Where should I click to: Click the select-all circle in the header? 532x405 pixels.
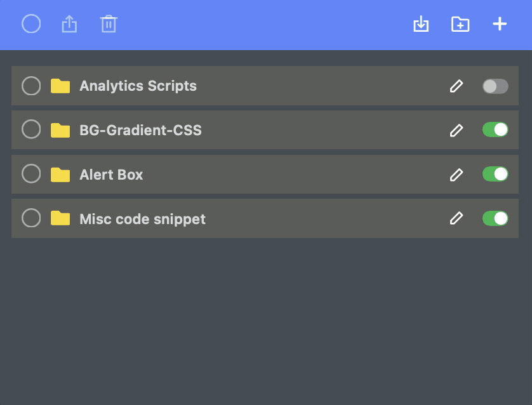31,23
